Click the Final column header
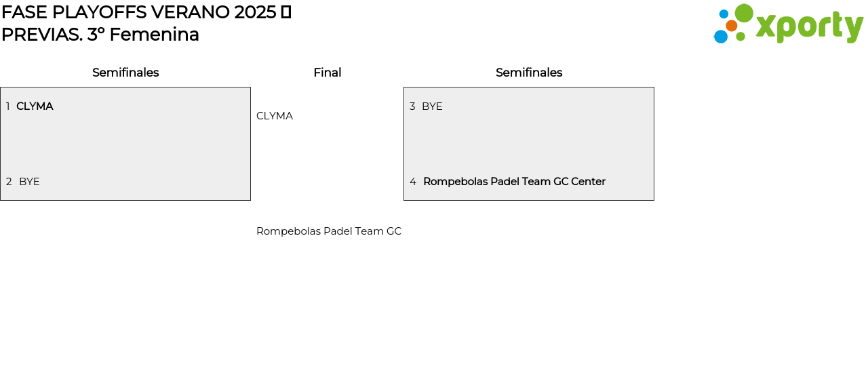This screenshot has width=868, height=371. [x=327, y=73]
